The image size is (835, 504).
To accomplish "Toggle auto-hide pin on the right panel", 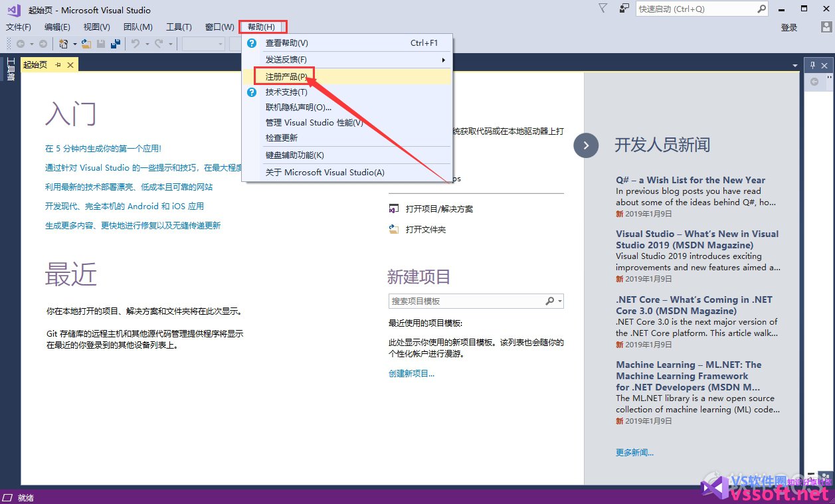I will click(x=812, y=65).
